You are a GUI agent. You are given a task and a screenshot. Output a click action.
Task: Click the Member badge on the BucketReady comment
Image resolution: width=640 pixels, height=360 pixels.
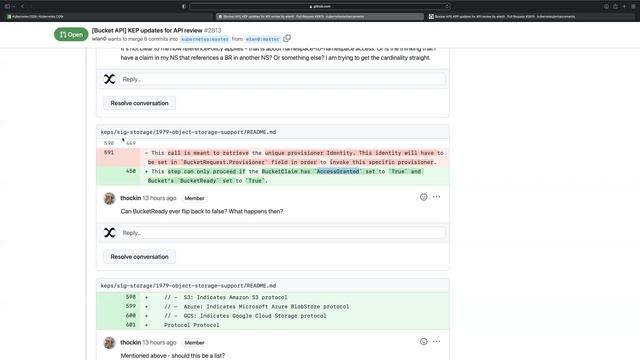[x=194, y=198]
